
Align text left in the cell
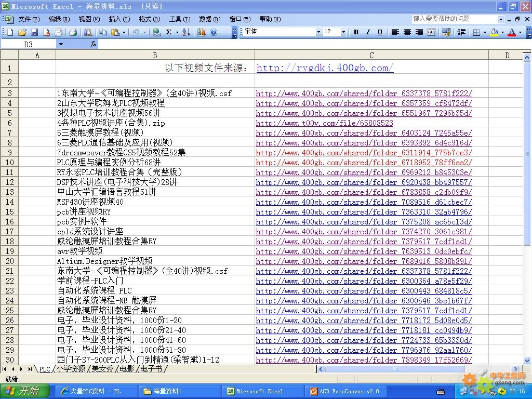(x=395, y=32)
